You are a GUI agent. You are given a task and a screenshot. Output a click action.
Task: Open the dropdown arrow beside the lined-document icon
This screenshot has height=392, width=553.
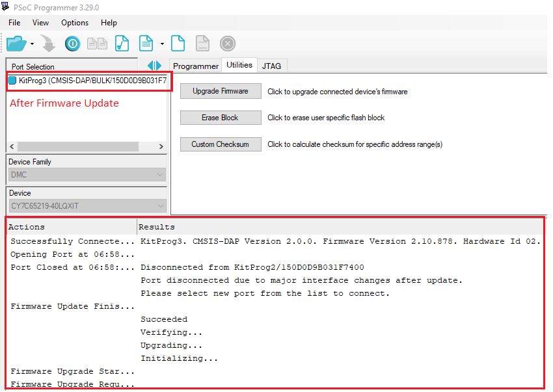[162, 44]
